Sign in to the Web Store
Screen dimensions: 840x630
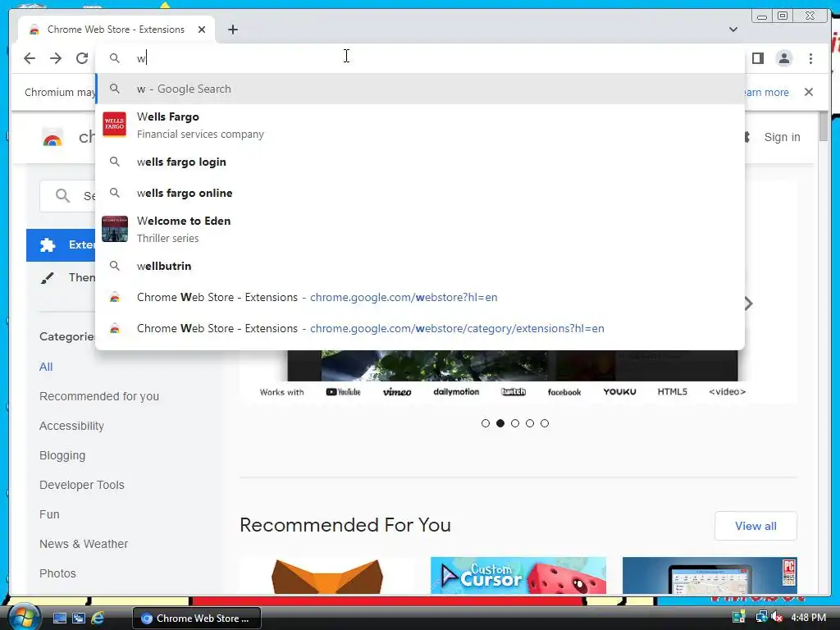point(782,137)
